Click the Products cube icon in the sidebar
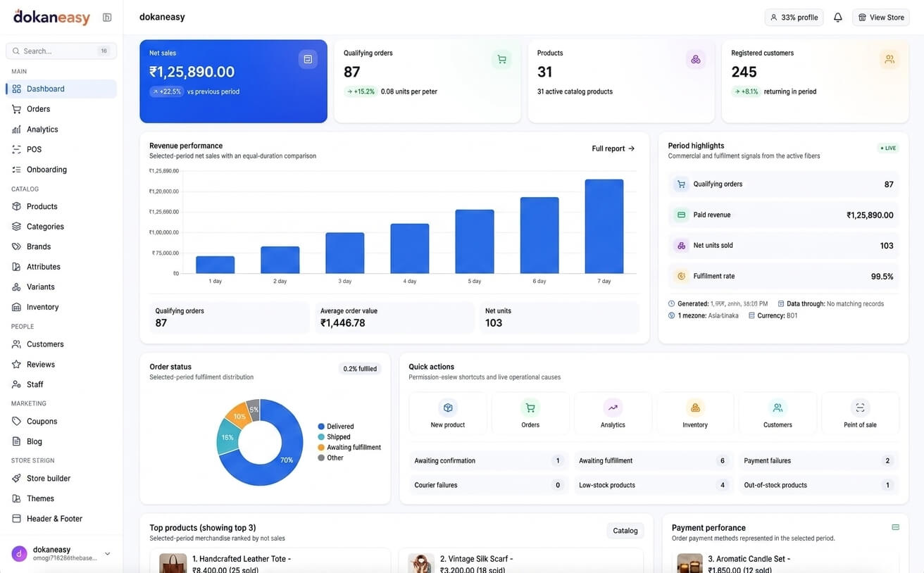 [x=16, y=206]
